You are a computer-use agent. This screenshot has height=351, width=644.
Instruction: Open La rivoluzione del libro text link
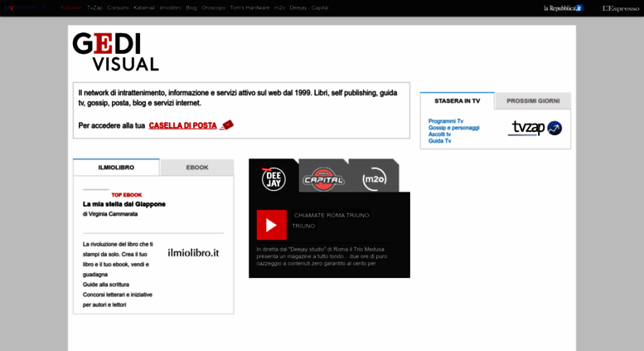pyautogui.click(x=118, y=259)
